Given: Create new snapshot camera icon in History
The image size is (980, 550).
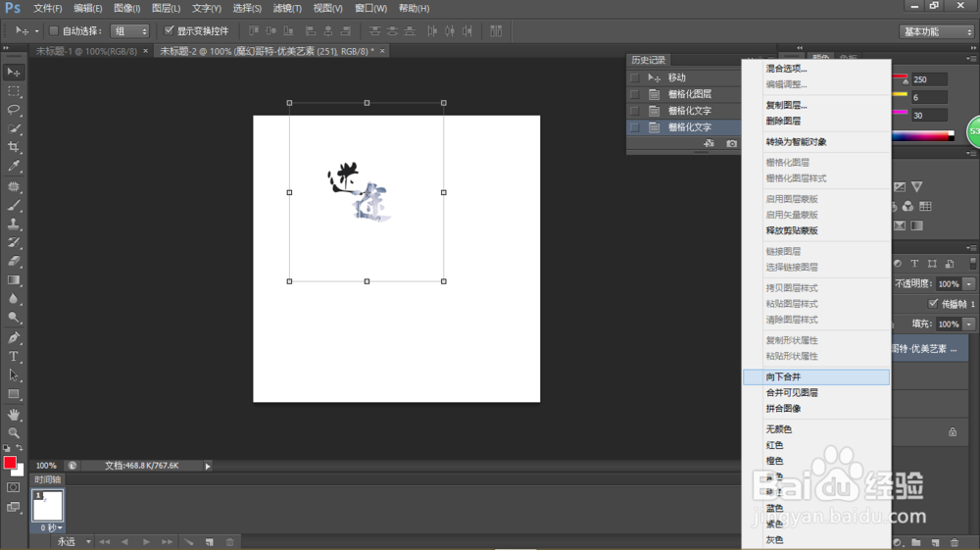Looking at the screenshot, I should tap(731, 144).
